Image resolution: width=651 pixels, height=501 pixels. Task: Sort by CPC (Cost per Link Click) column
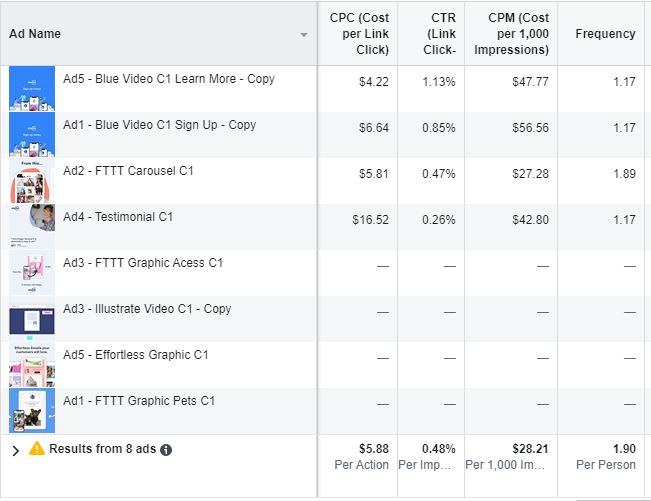359,34
